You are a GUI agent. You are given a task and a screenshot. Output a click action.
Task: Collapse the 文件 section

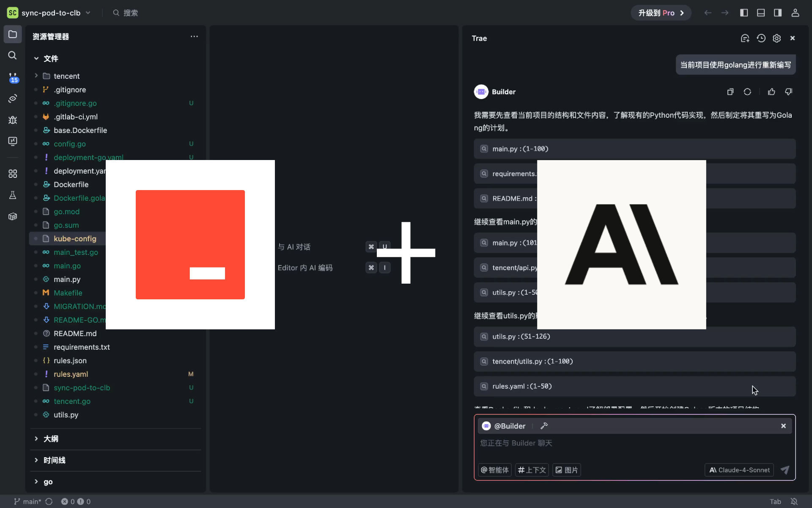[36, 58]
